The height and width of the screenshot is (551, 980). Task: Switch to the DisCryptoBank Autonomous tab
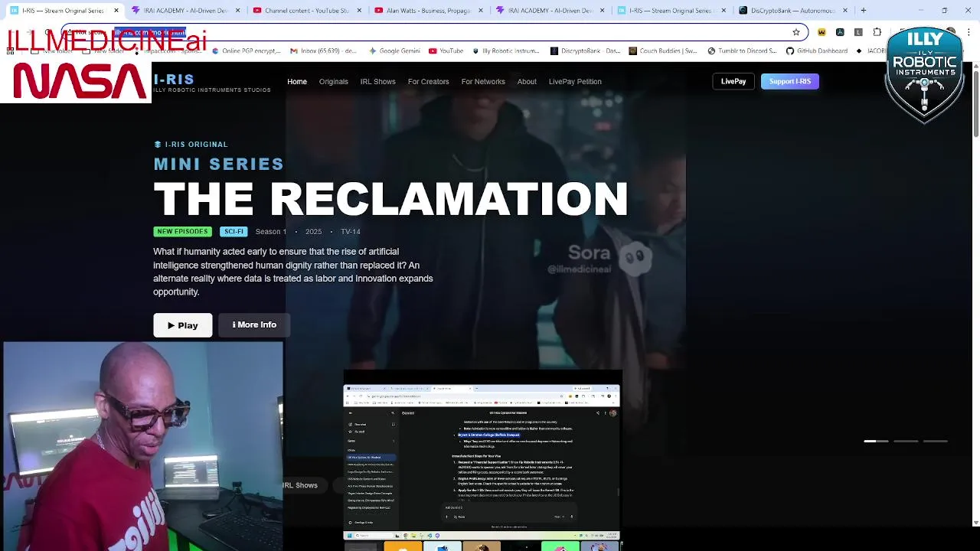795,11
